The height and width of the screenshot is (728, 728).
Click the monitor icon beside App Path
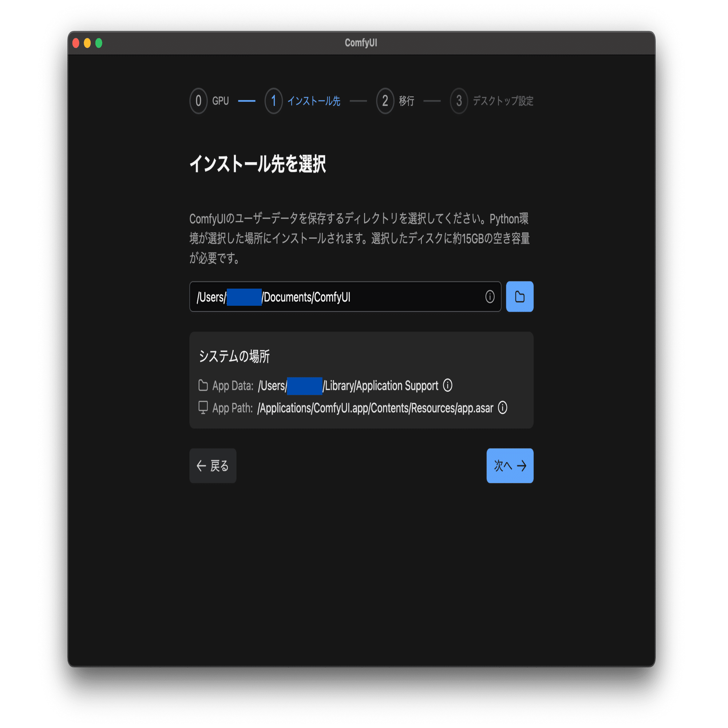[x=203, y=408]
